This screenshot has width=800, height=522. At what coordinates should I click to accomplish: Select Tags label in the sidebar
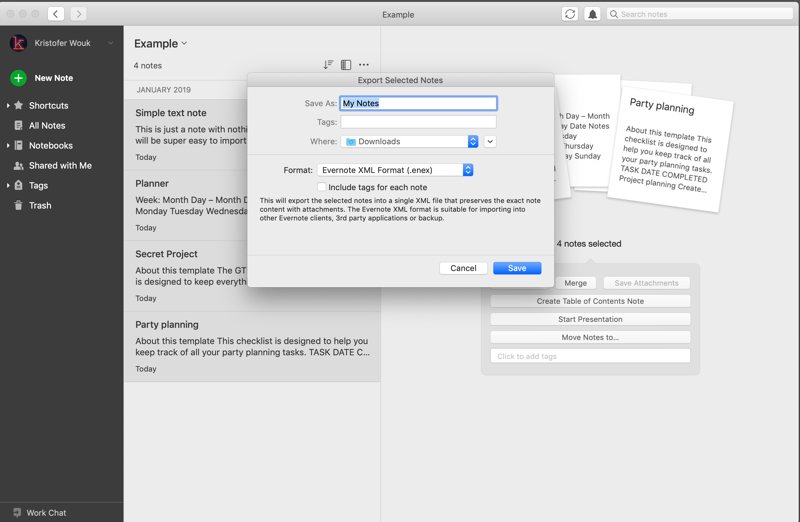(38, 185)
